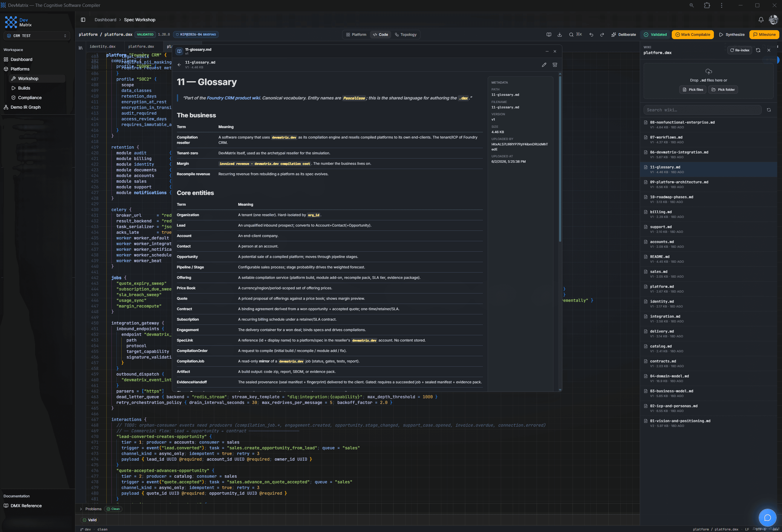Edit the glossary document with pencil icon
This screenshot has height=532, width=782.
click(x=544, y=65)
